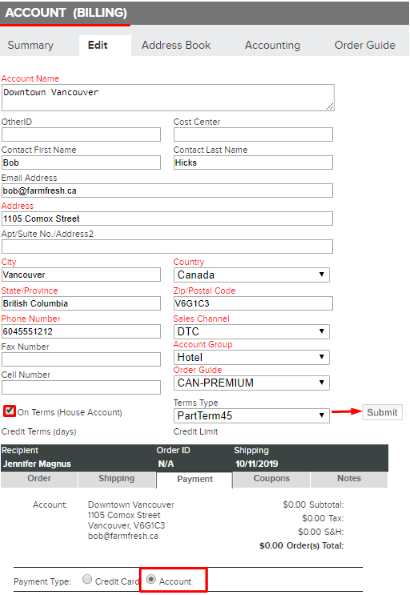Screen dimensions: 410x595
Task: Open the Country dropdown showing Canada
Action: click(x=251, y=275)
